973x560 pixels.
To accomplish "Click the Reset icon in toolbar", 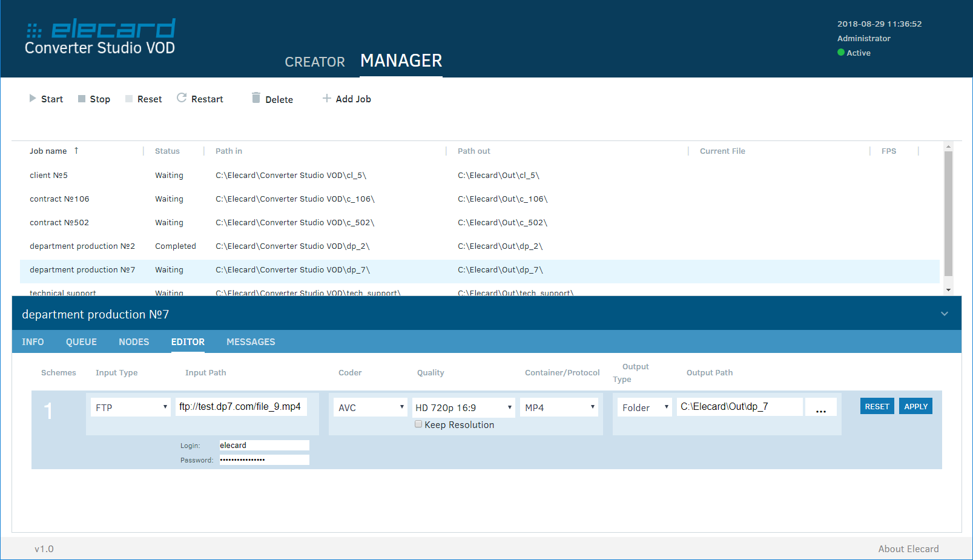I will tap(129, 99).
